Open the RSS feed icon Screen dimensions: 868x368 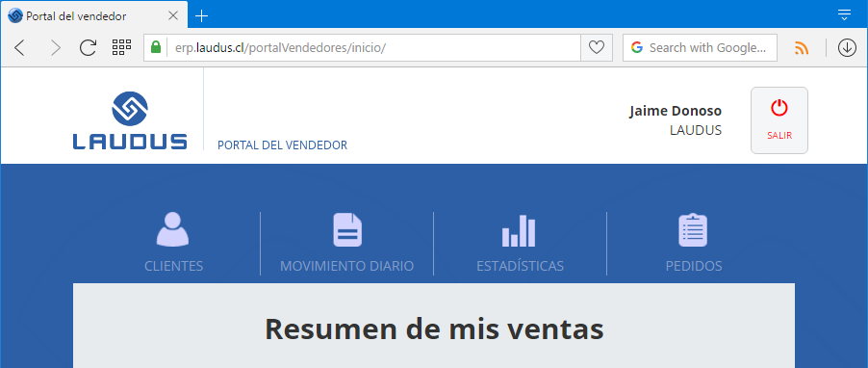(801, 48)
